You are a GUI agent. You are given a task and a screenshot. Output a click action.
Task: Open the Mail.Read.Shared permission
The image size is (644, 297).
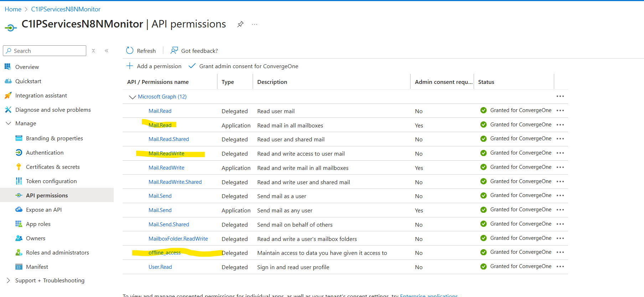point(169,139)
